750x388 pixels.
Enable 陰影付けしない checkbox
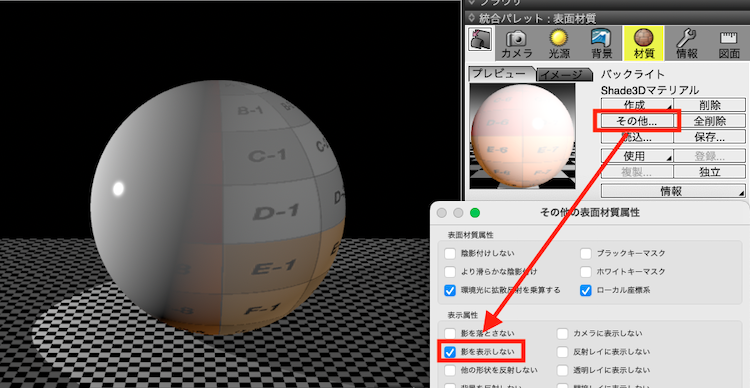(450, 254)
